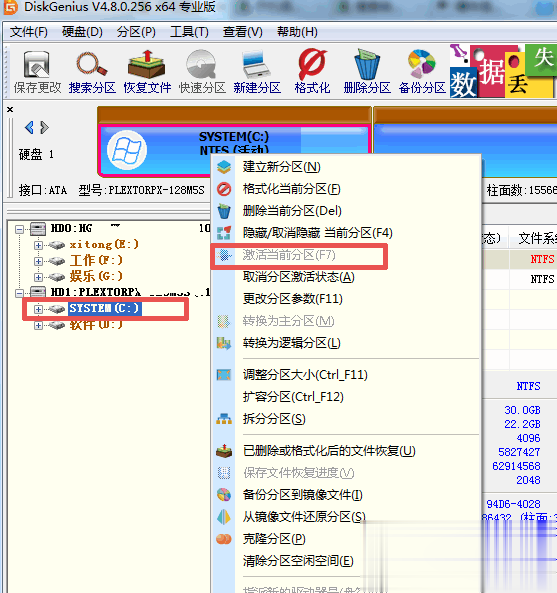Click the 22.2GB value in the info panel
This screenshot has width=557, height=593.
tap(522, 424)
